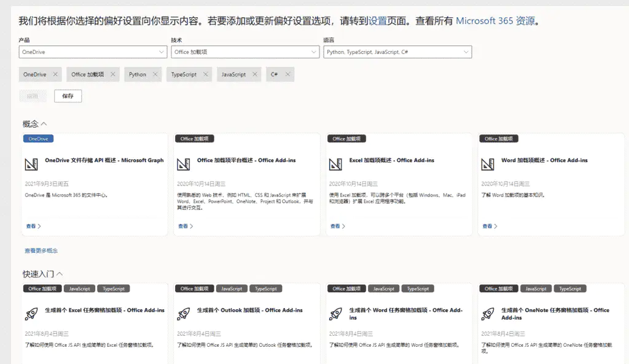Click JavaScript tag on the Excel 任务窗格 card

[x=79, y=288]
